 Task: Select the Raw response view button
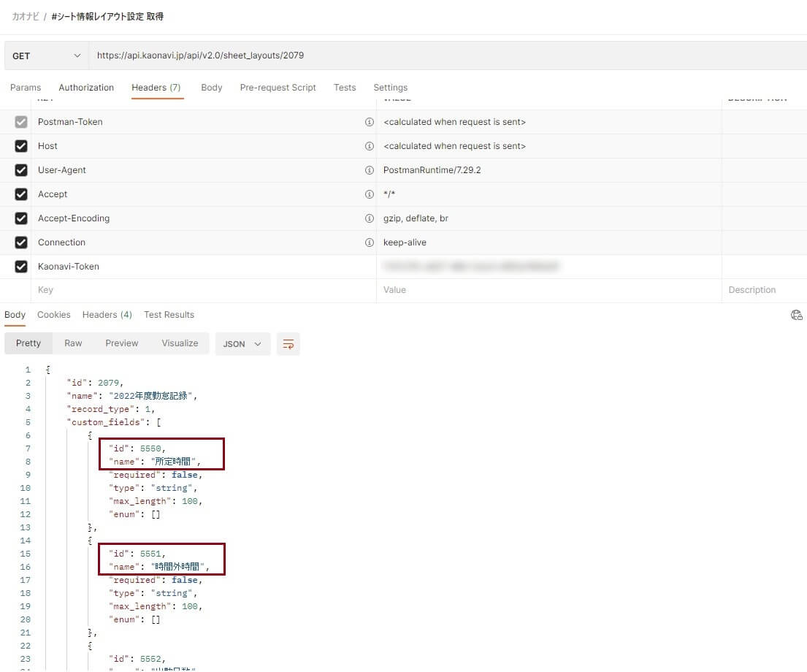click(x=73, y=343)
